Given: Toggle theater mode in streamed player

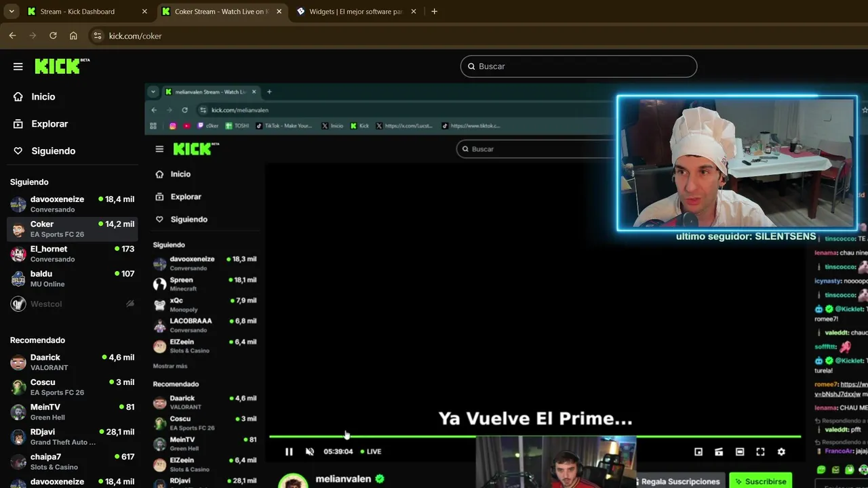Looking at the screenshot, I should (x=740, y=451).
